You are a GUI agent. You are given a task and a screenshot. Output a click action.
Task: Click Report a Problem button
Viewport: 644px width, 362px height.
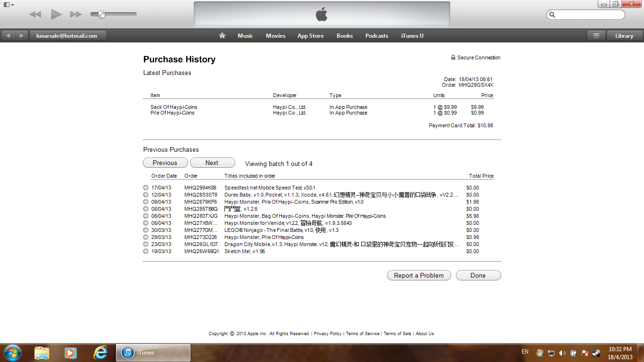tap(419, 275)
